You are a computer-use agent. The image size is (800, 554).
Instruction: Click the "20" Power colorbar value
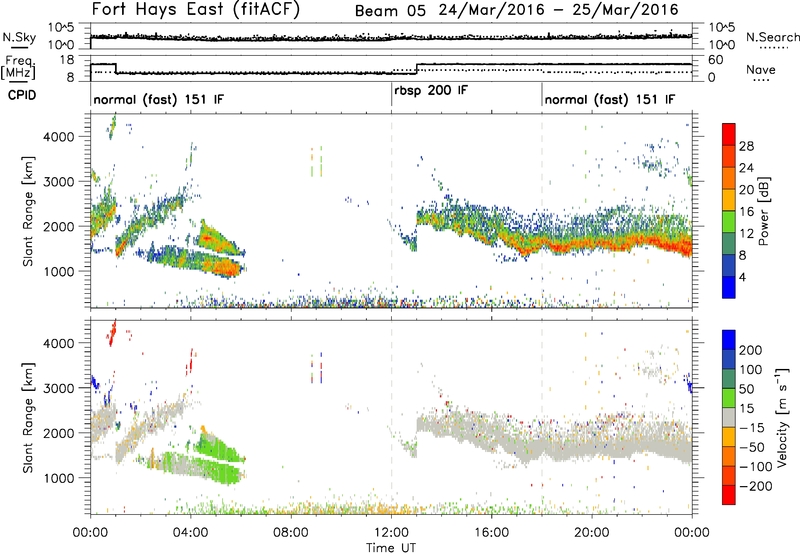(x=746, y=190)
